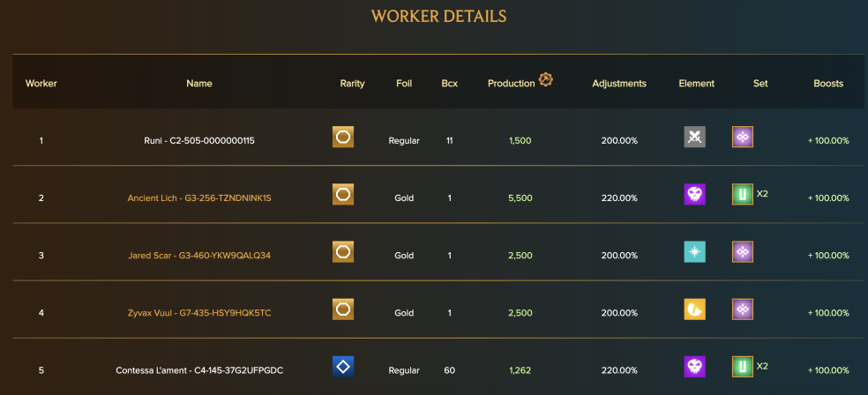
Task: Open the Zyvax Vuul card name link
Action: click(x=199, y=313)
